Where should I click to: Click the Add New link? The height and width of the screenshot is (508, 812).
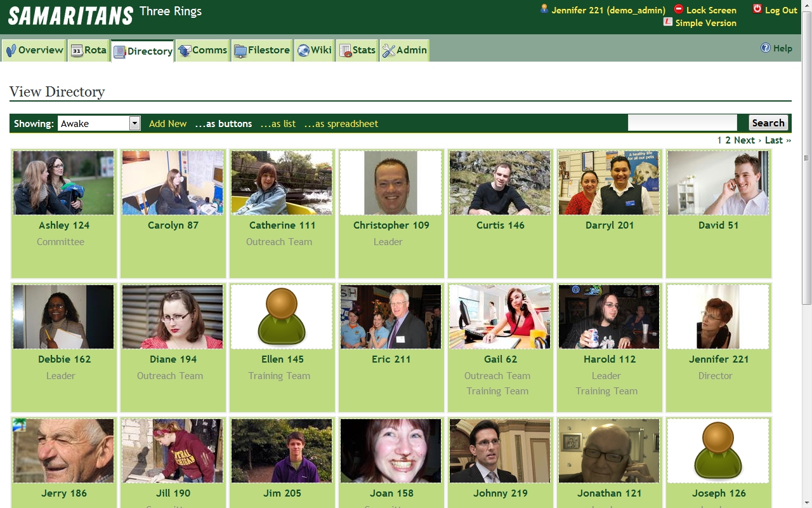(167, 124)
